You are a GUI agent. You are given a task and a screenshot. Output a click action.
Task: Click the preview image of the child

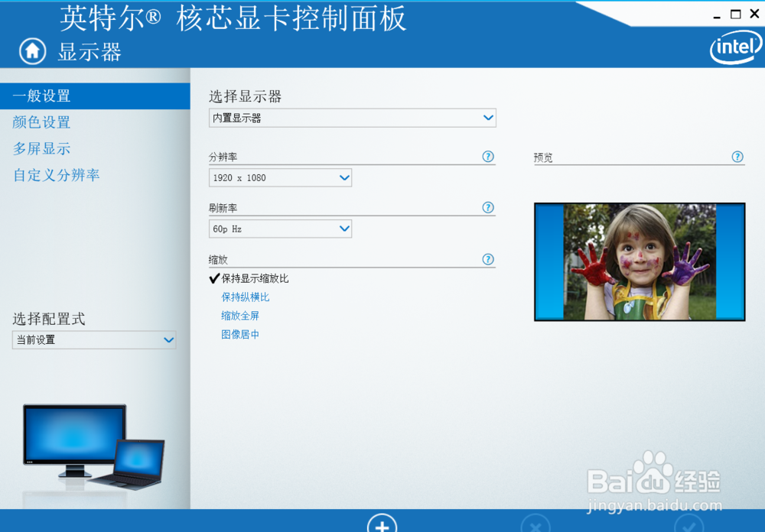tap(640, 261)
